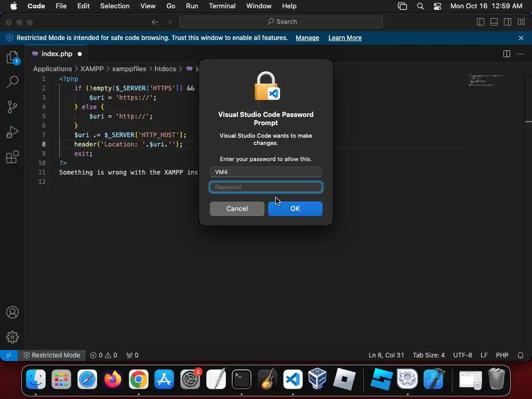
Task: Change the PHP language mode
Action: tap(502, 355)
